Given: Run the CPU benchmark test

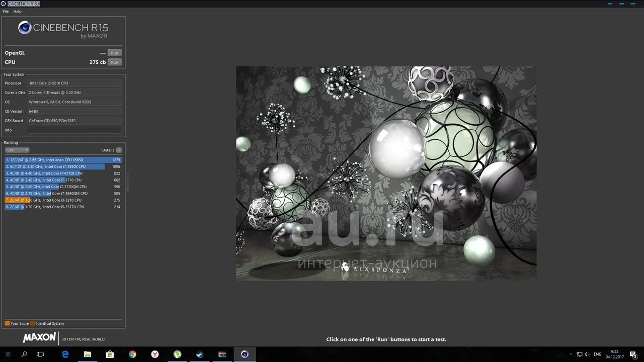Looking at the screenshot, I should pyautogui.click(x=115, y=62).
